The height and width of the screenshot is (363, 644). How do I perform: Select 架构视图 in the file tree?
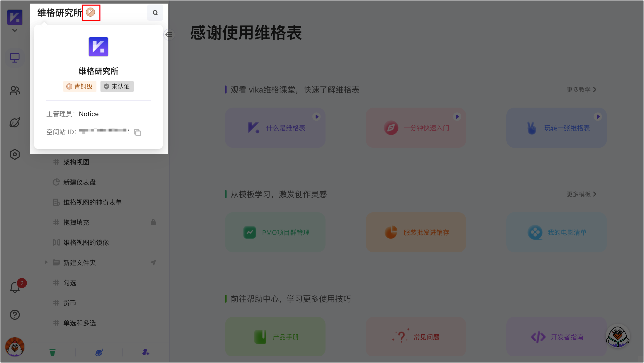(76, 162)
